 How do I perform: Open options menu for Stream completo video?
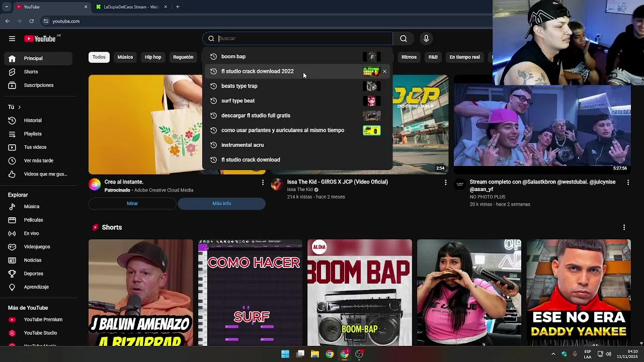[628, 183]
